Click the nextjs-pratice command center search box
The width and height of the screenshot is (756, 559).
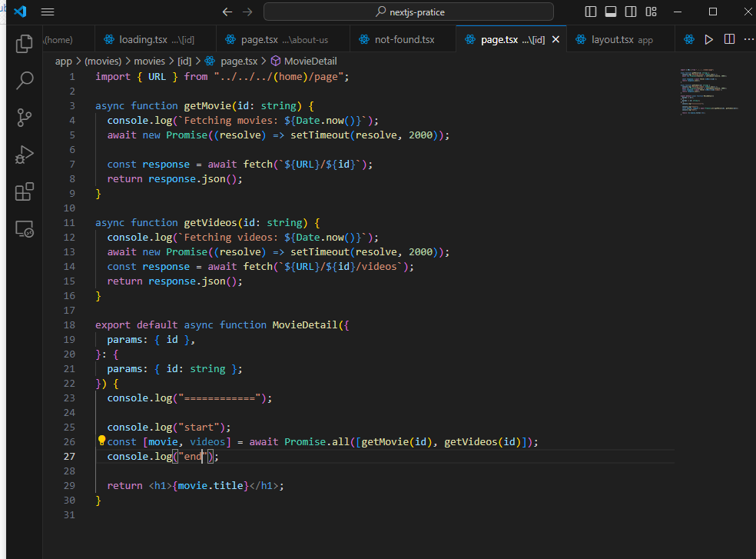pos(408,12)
